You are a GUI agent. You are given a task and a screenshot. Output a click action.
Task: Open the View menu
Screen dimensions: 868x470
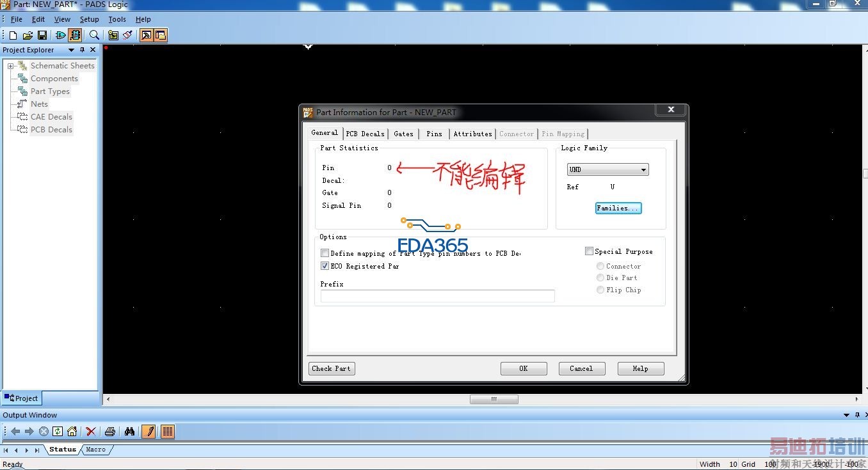[x=62, y=19]
